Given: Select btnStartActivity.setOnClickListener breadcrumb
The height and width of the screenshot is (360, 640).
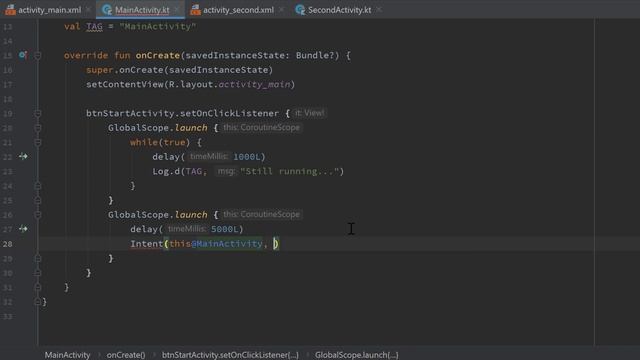Looking at the screenshot, I should pyautogui.click(x=230, y=355).
